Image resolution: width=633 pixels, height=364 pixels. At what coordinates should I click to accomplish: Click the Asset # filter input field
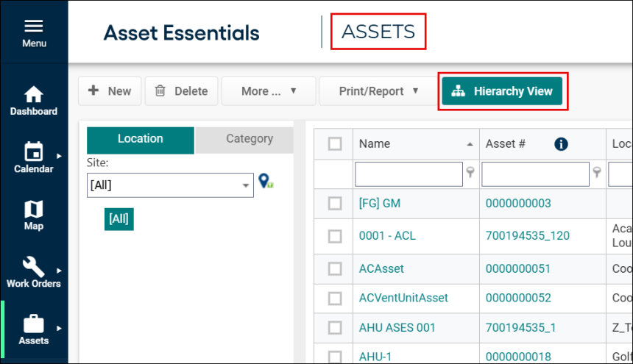click(535, 174)
